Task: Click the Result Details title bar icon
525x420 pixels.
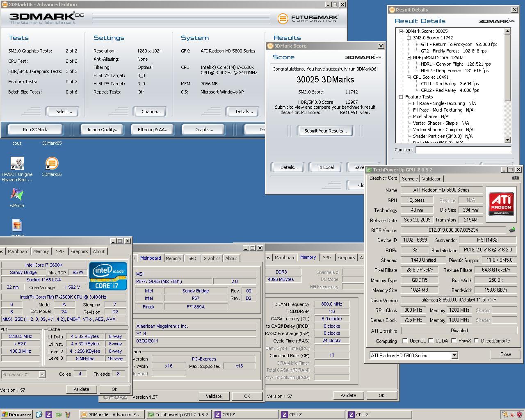Action: 392,10
